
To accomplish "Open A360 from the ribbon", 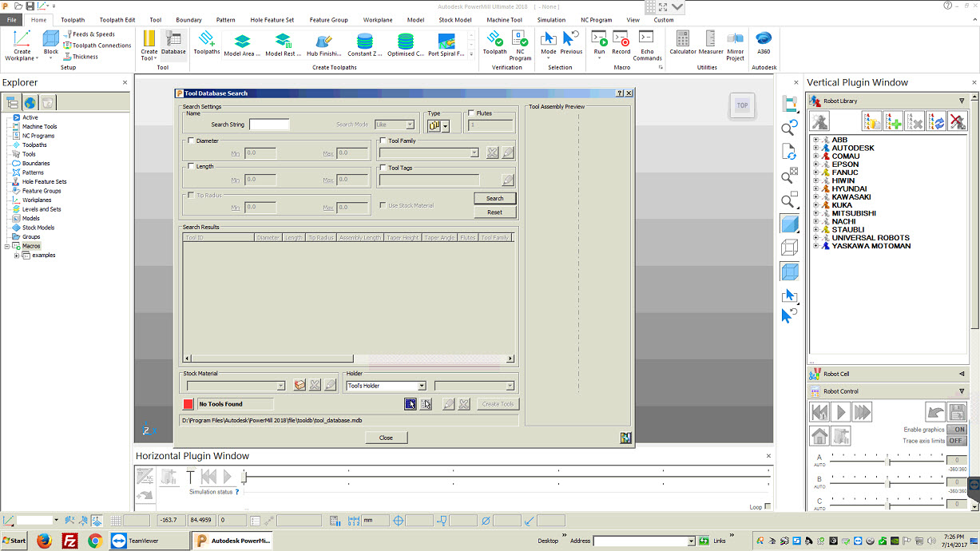I will [x=764, y=43].
